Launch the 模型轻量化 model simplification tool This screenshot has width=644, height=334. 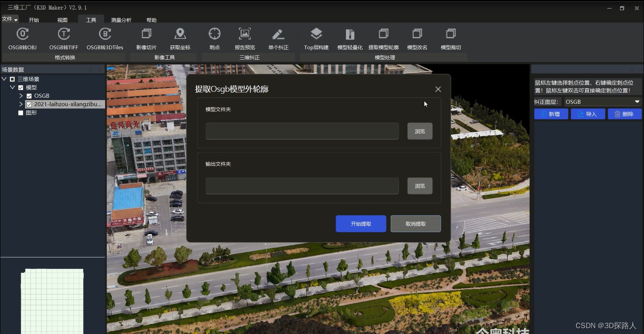(x=350, y=38)
